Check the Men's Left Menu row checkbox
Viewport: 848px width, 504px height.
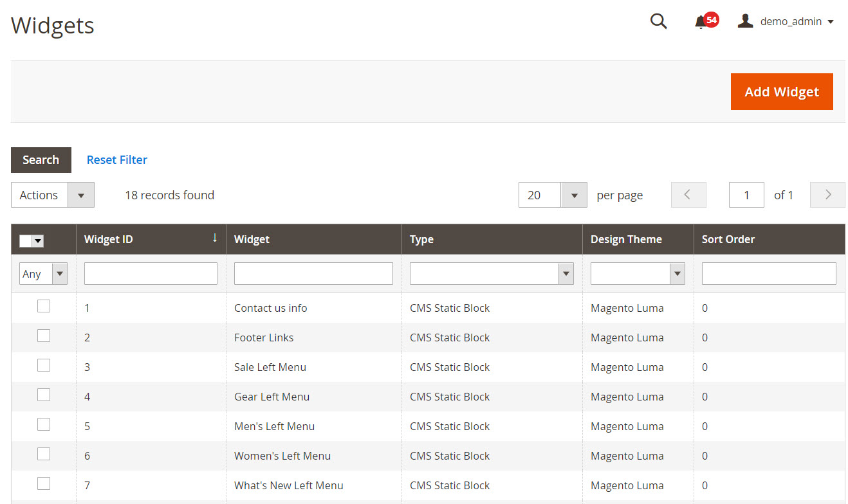click(x=44, y=424)
